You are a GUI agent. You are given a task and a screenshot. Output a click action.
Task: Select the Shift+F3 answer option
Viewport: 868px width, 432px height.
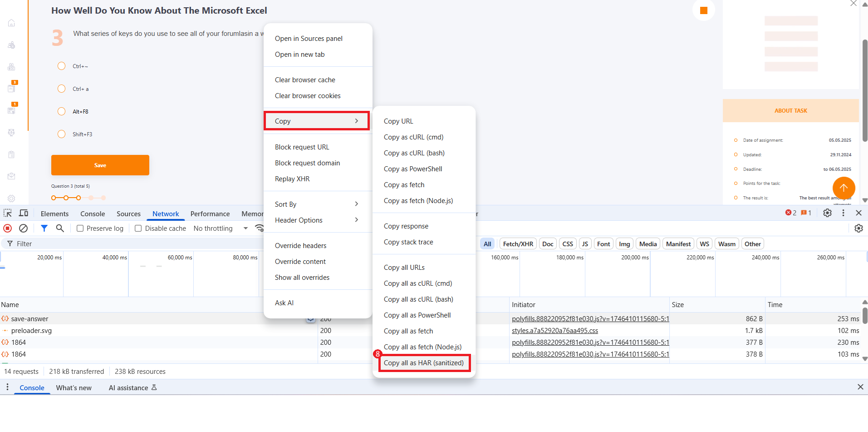coord(62,134)
